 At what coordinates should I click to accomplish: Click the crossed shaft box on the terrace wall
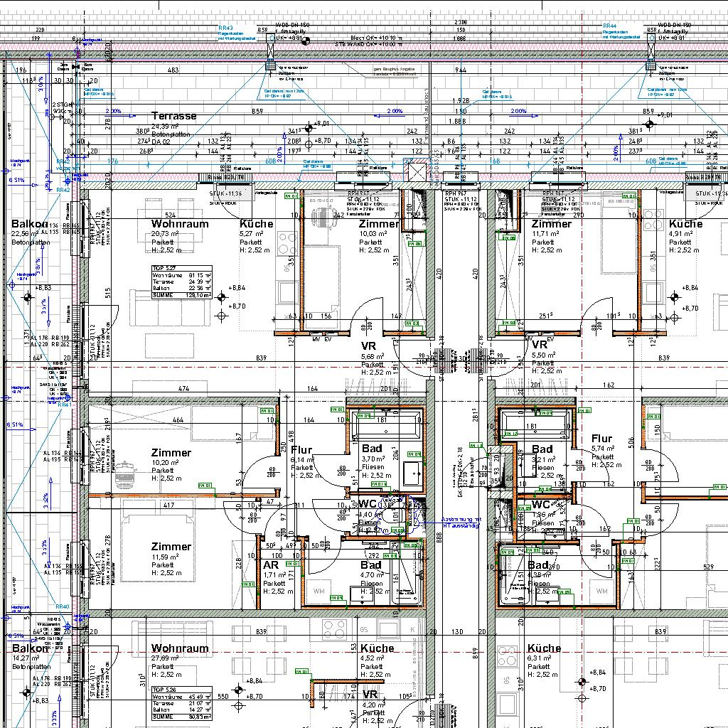pos(416,171)
